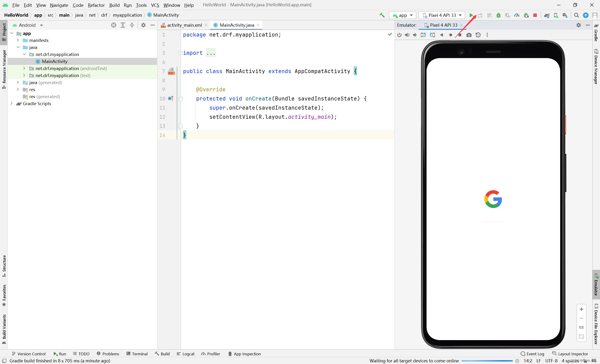Image resolution: width=600 pixels, height=364 pixels.
Task: Click the green Run app button
Action: coord(471,15)
